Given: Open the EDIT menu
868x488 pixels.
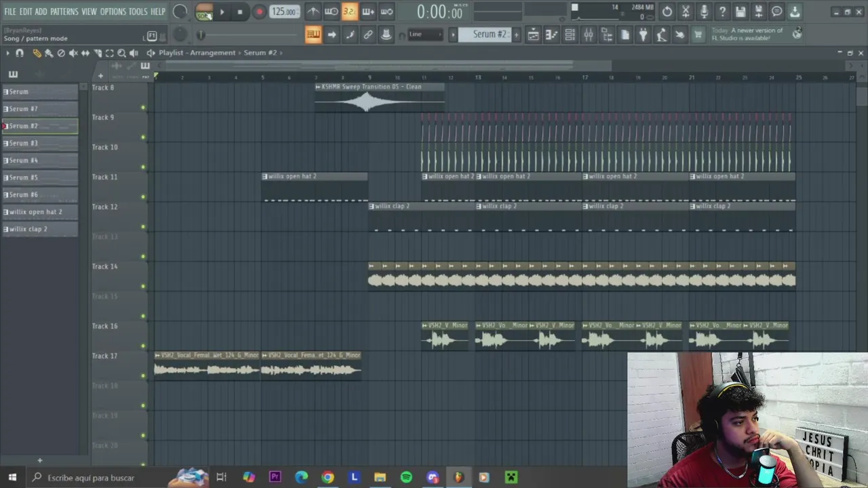Looking at the screenshot, I should pos(26,12).
